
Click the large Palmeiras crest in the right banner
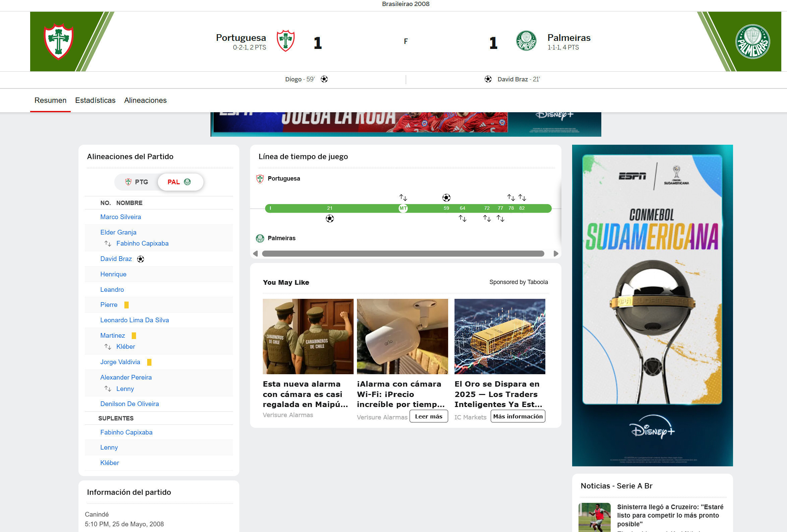point(752,41)
